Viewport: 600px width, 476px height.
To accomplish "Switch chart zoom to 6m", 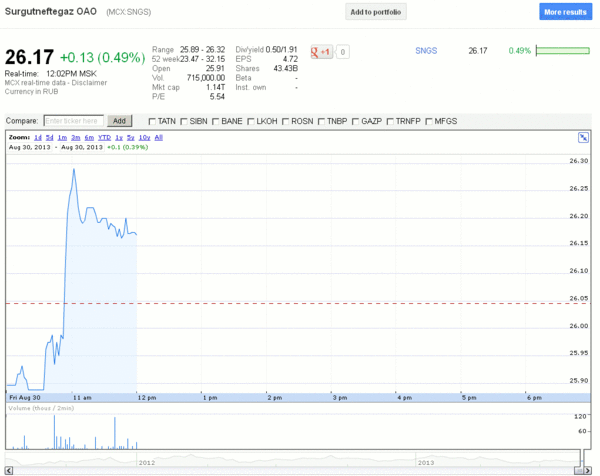I will click(x=89, y=137).
